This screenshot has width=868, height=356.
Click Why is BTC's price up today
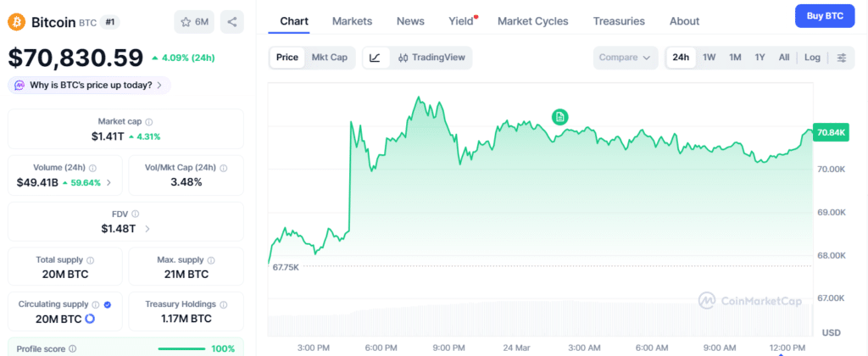coord(90,85)
